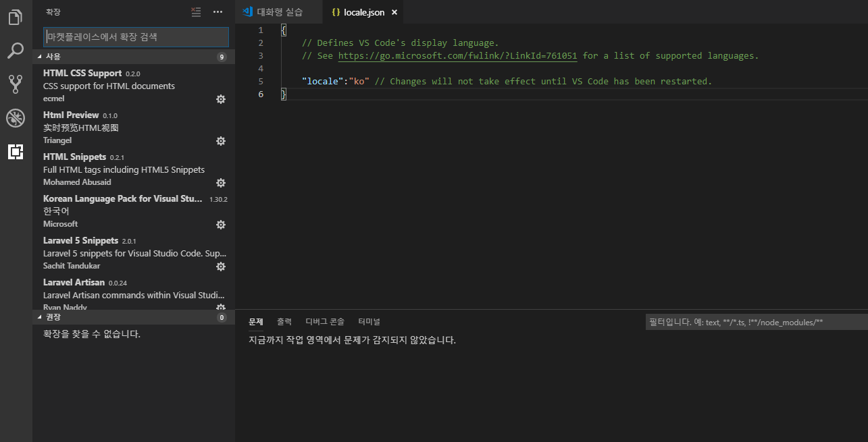Click the 확장 panel title

(53, 12)
